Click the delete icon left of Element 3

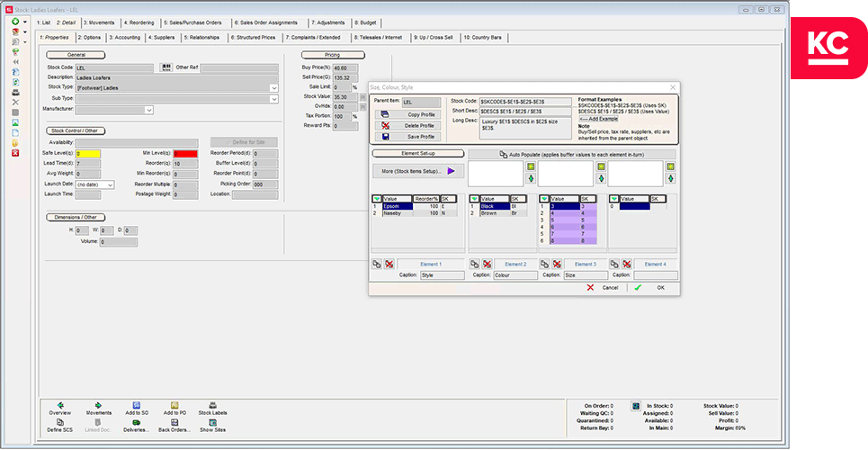coord(557,265)
